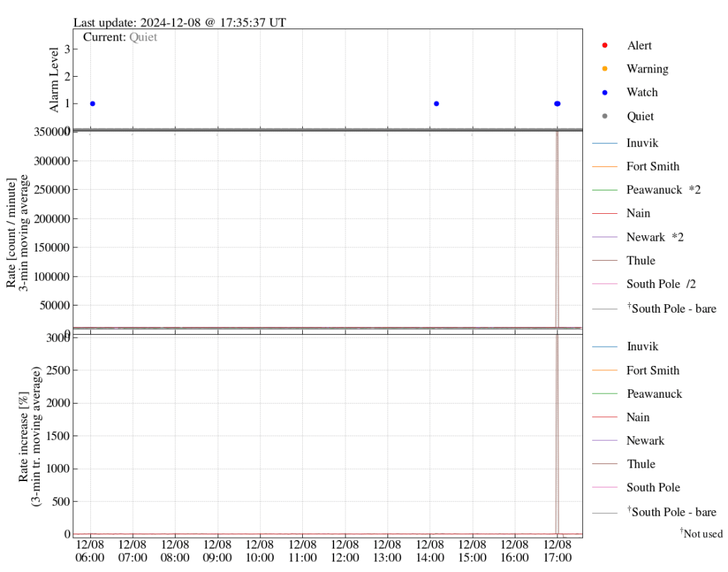Click the blue Watch legend dot
This screenshot has width=728, height=572.
(x=604, y=92)
